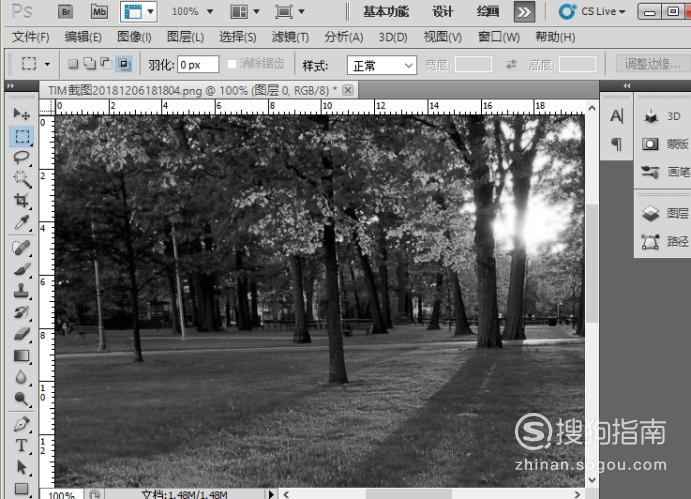The image size is (691, 499).
Task: Select the Move tool
Action: 21,114
